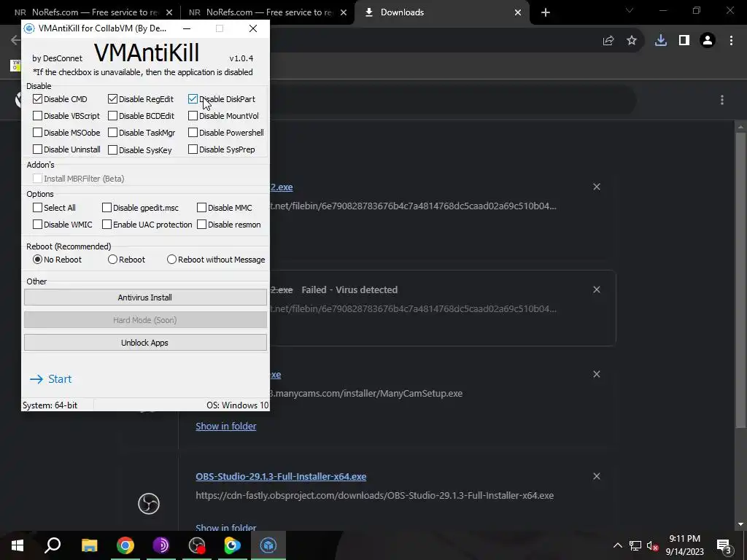
Task: Open Chrome three-dot menu
Action: click(x=731, y=41)
